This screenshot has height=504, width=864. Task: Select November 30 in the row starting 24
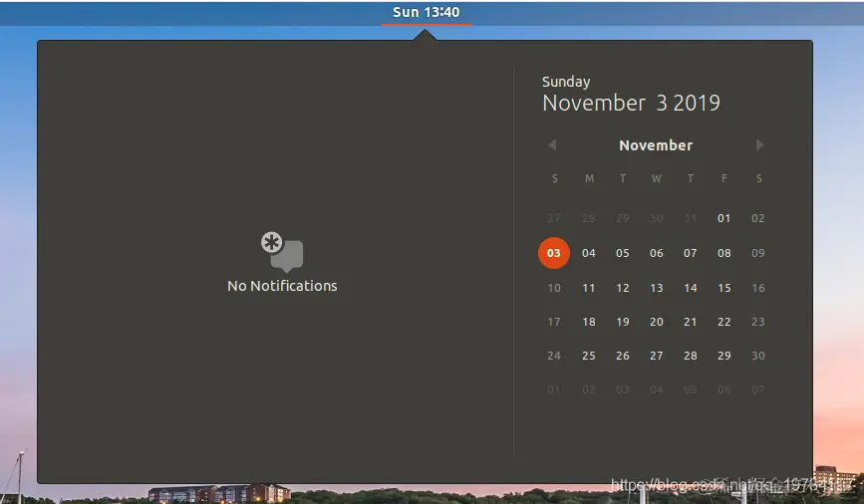click(758, 356)
